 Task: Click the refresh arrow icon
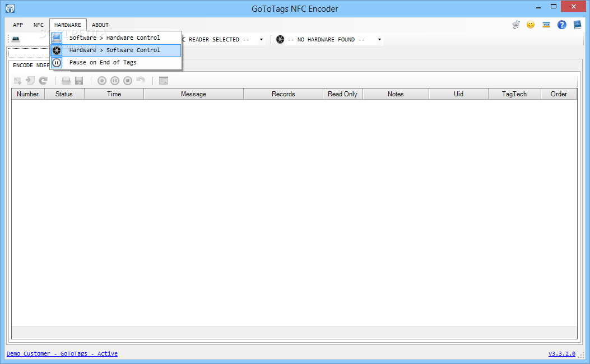[43, 81]
